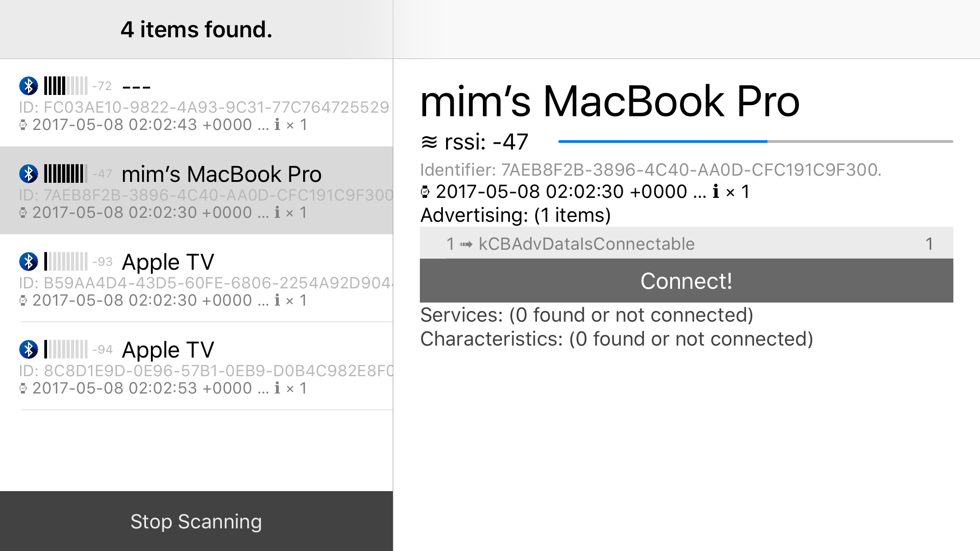Click 'Services: (0 found or not connected)' header
The width and height of the screenshot is (980, 551).
pyautogui.click(x=586, y=315)
